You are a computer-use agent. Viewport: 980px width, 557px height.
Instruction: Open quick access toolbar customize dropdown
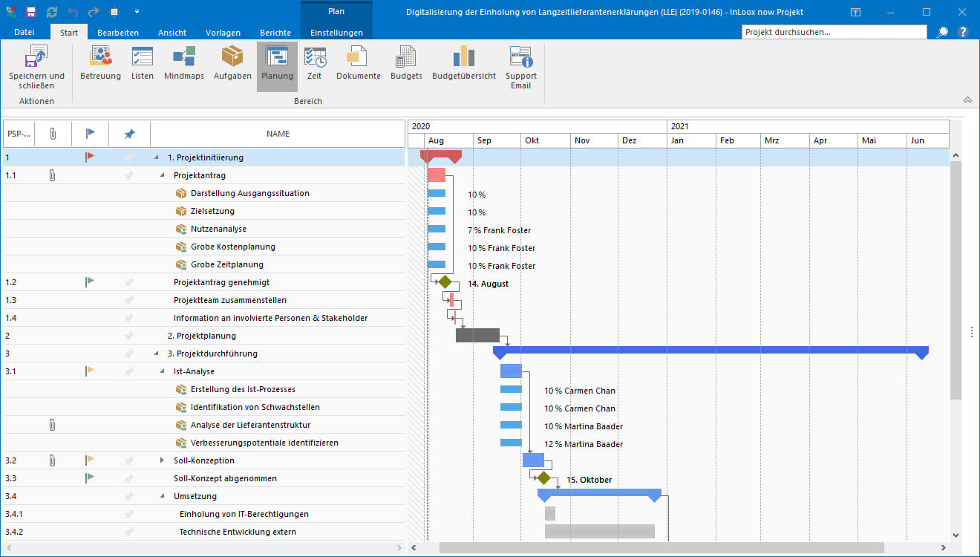(137, 12)
